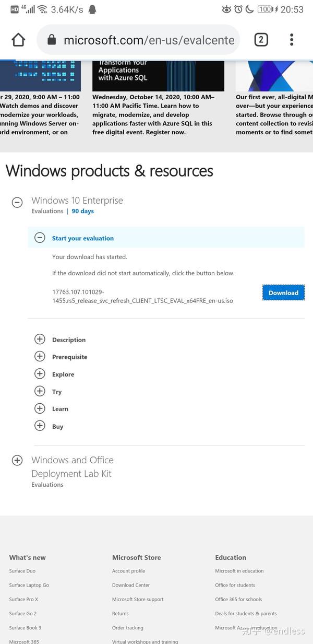The width and height of the screenshot is (313, 644).
Task: Click the blue Download button
Action: [x=283, y=292]
